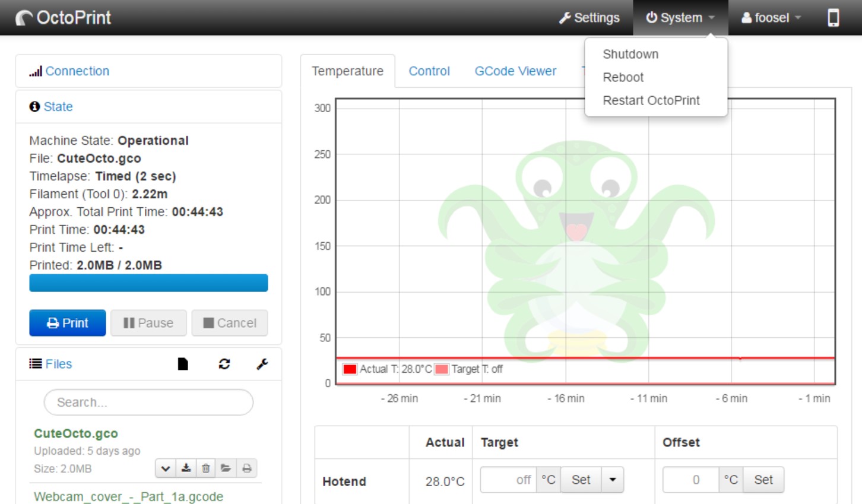Open the Hotend target preset dropdown
This screenshot has height=504, width=862.
613,480
